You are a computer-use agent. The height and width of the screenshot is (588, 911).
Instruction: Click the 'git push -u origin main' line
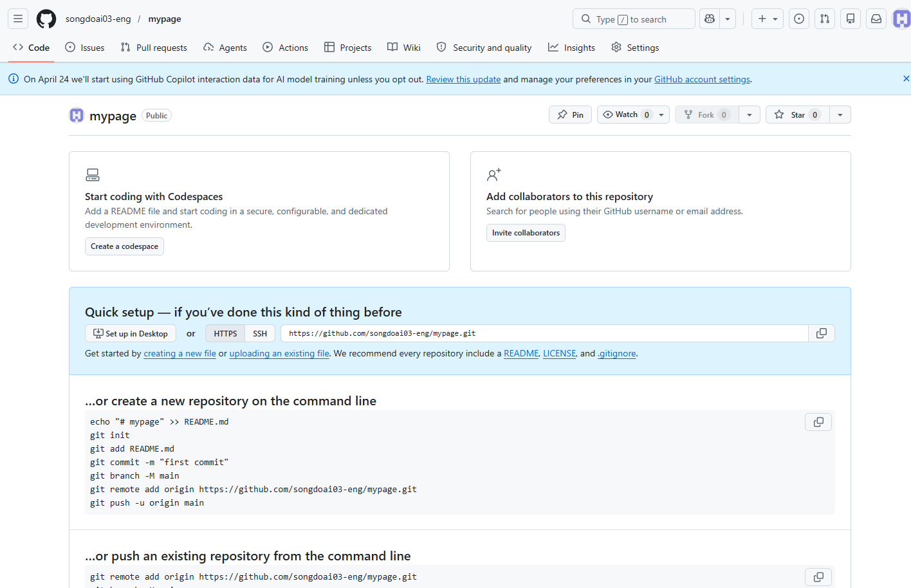(x=147, y=502)
